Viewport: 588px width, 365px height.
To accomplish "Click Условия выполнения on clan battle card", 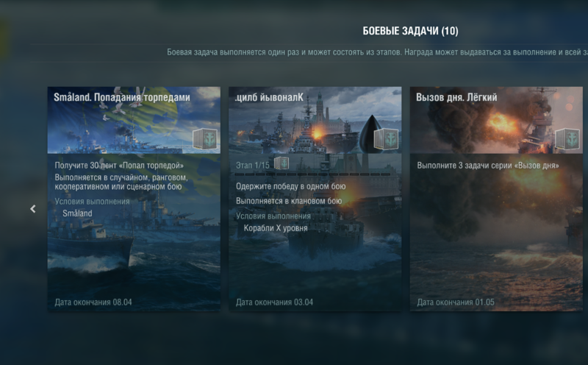I will coord(273,216).
